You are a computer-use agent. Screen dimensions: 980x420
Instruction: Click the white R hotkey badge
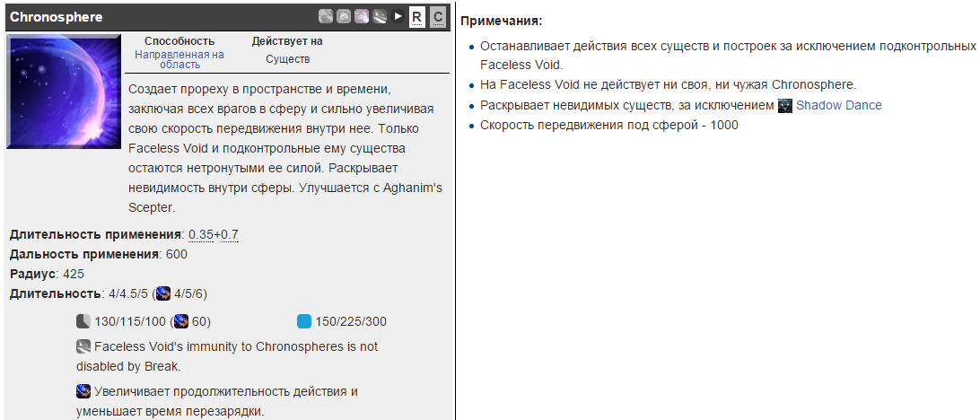pos(416,16)
